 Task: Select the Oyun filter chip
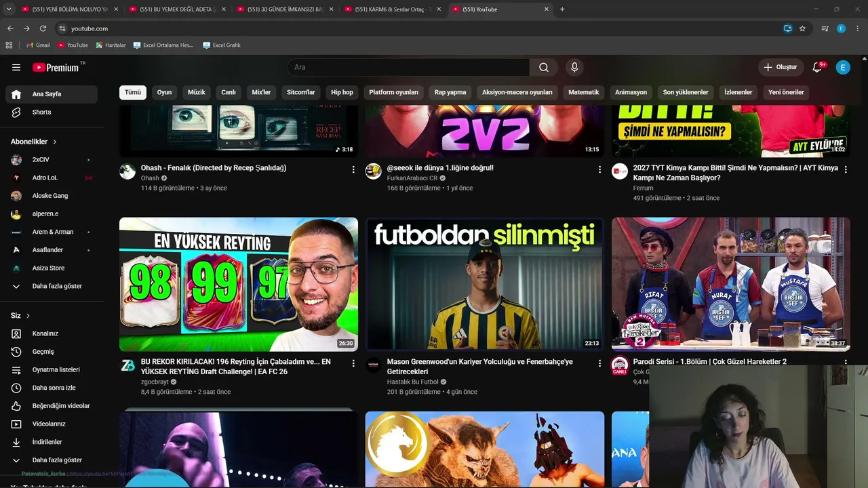[164, 92]
